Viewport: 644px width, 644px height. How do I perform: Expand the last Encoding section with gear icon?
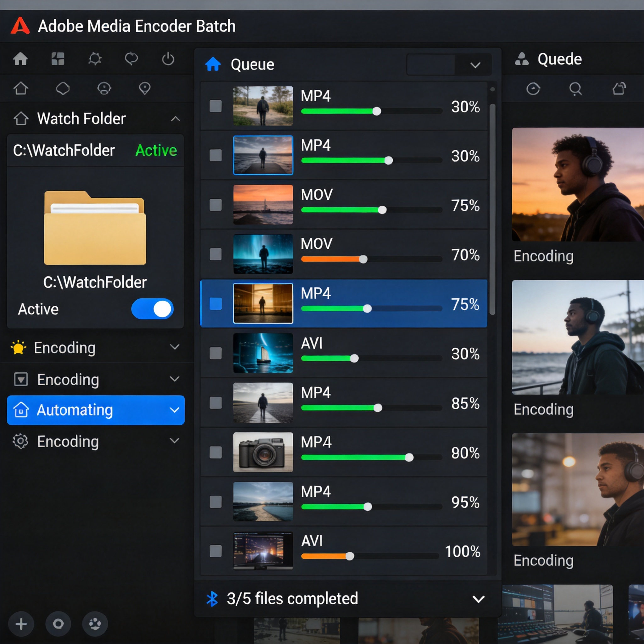[x=175, y=441]
